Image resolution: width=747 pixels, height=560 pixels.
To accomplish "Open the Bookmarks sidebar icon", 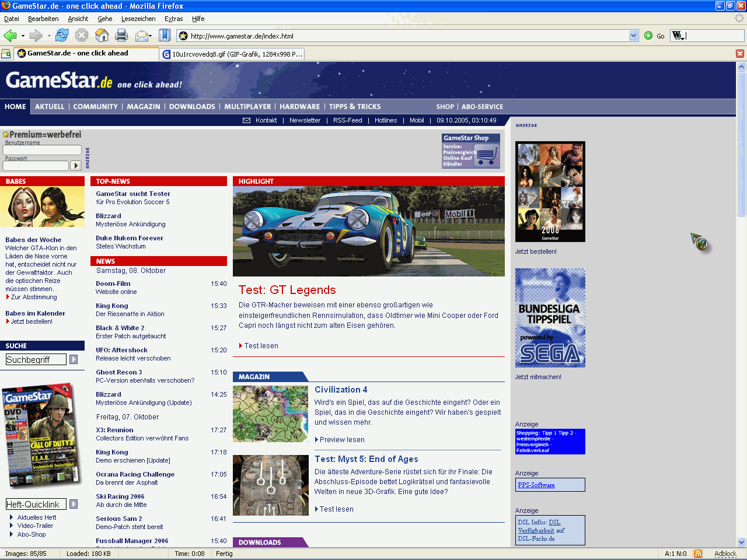I will coord(165,36).
